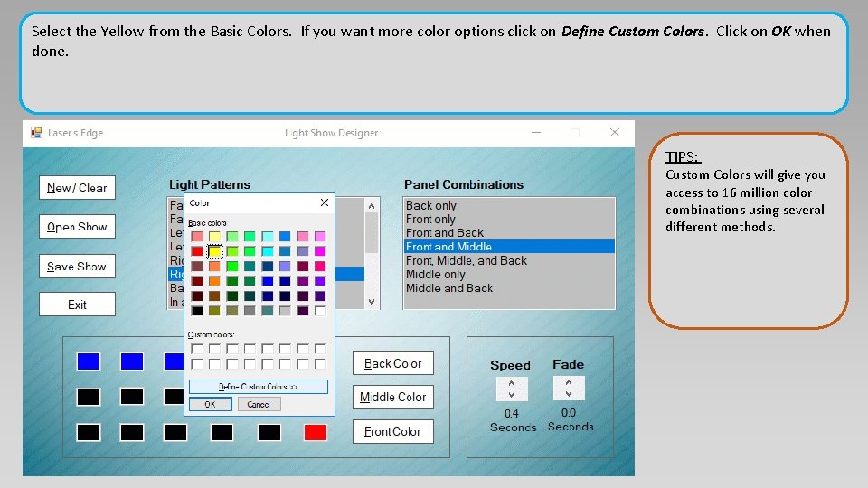Viewport: 868px width, 488px height.
Task: Decrease Speed with the down arrow
Action: [512, 395]
